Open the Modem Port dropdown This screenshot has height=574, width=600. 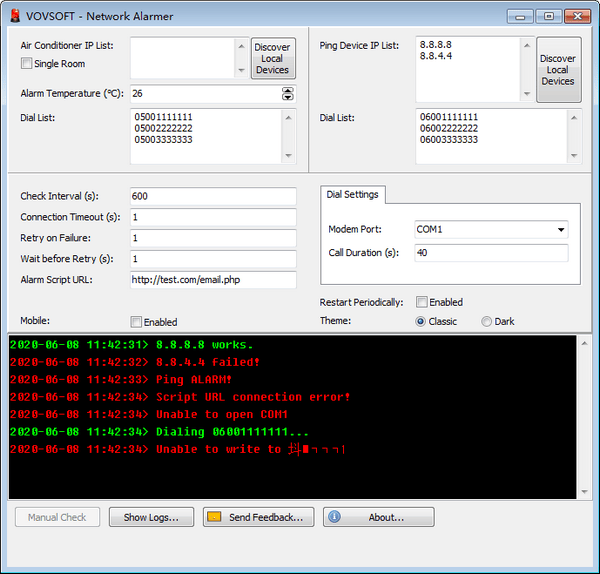[x=558, y=230]
